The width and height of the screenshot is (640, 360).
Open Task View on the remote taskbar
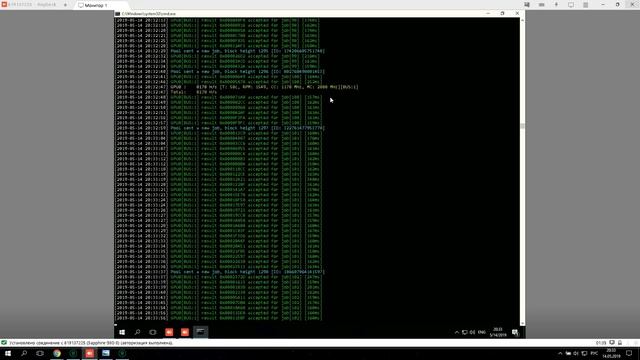[153, 332]
